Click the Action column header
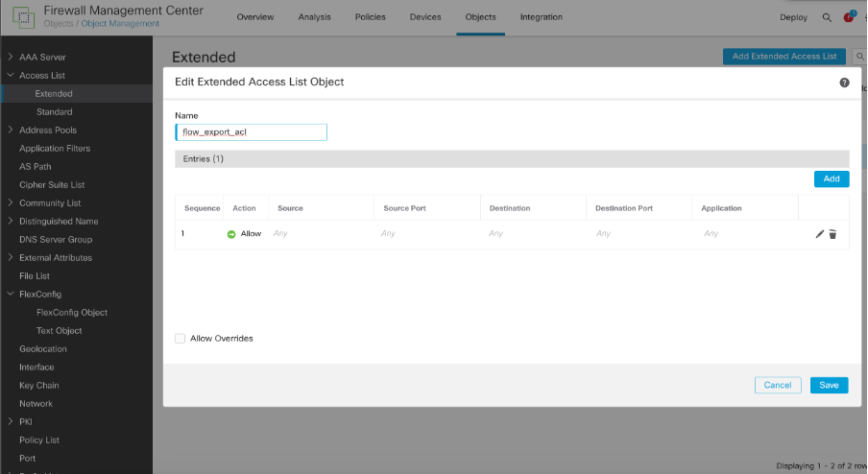Image resolution: width=868 pixels, height=474 pixels. coord(244,208)
